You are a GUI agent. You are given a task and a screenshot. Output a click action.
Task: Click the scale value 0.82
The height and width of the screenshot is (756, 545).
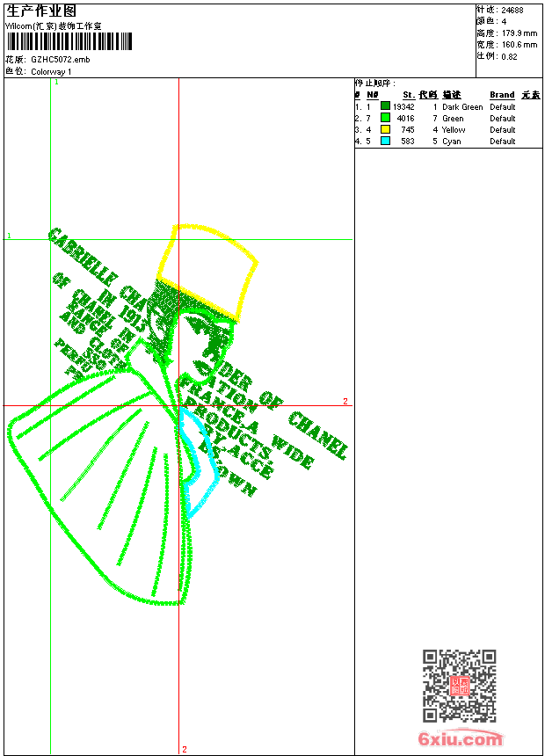click(x=509, y=57)
